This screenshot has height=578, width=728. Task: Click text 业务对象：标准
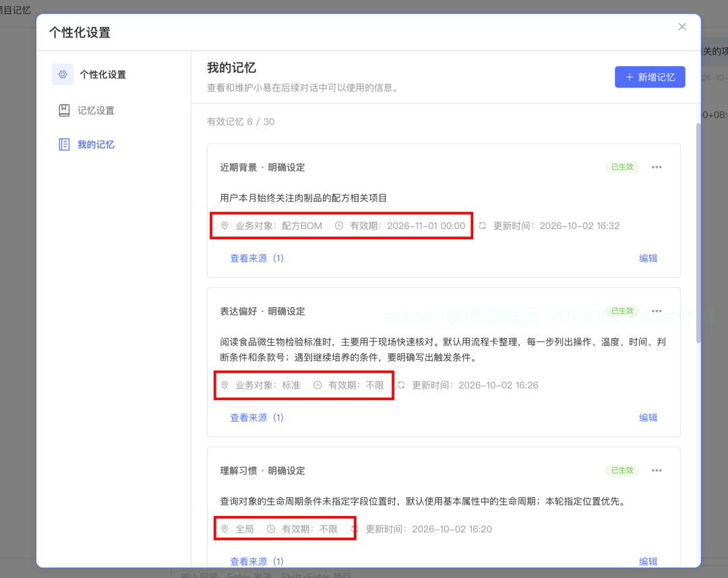pos(268,385)
